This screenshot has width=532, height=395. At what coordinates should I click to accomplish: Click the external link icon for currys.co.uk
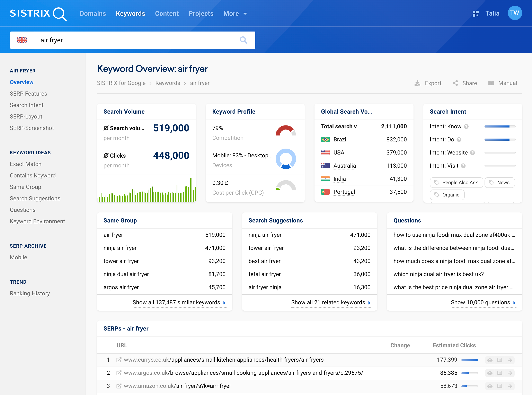[x=119, y=360]
